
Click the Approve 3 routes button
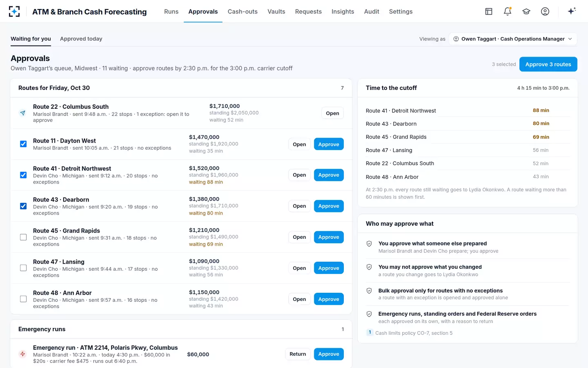[548, 64]
